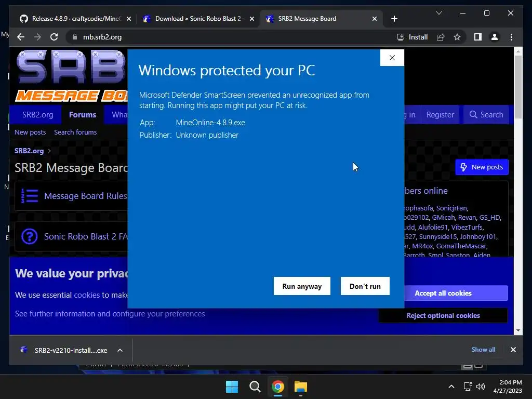Close the Release 4.8.9 GitHub tab

129,19
